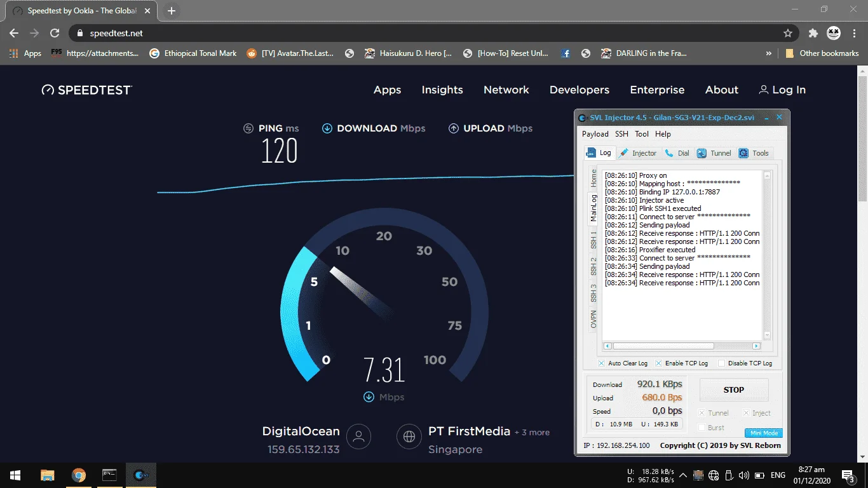Open the Other bookmarks folder

point(822,53)
